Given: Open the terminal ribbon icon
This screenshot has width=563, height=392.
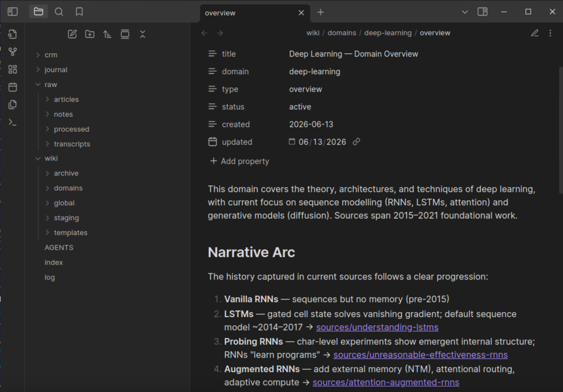Looking at the screenshot, I should click(x=12, y=122).
